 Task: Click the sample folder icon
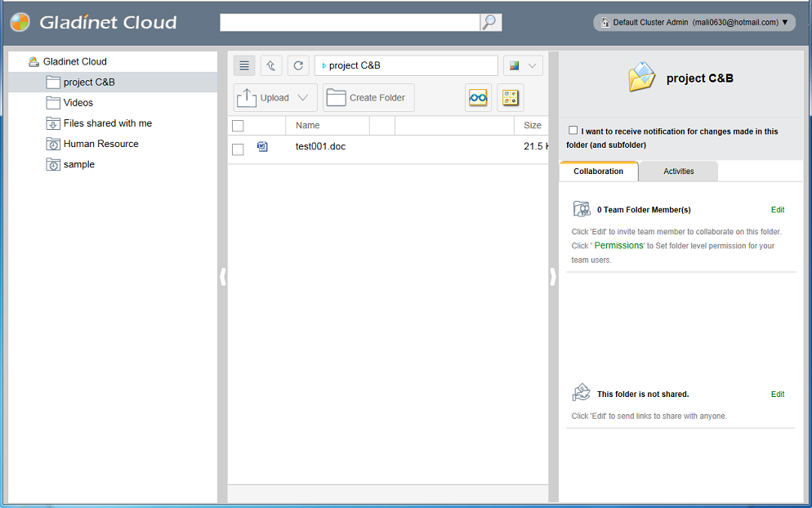coord(53,165)
